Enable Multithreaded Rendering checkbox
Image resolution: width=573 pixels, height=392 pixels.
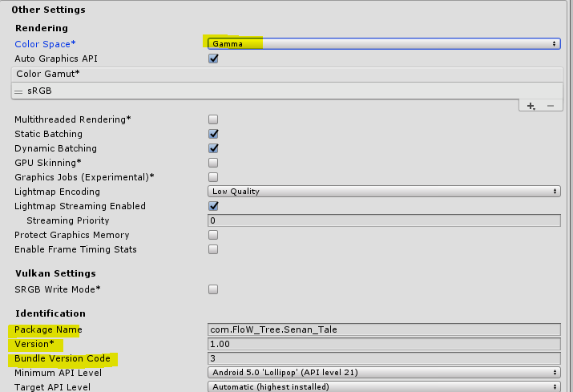[x=213, y=119]
